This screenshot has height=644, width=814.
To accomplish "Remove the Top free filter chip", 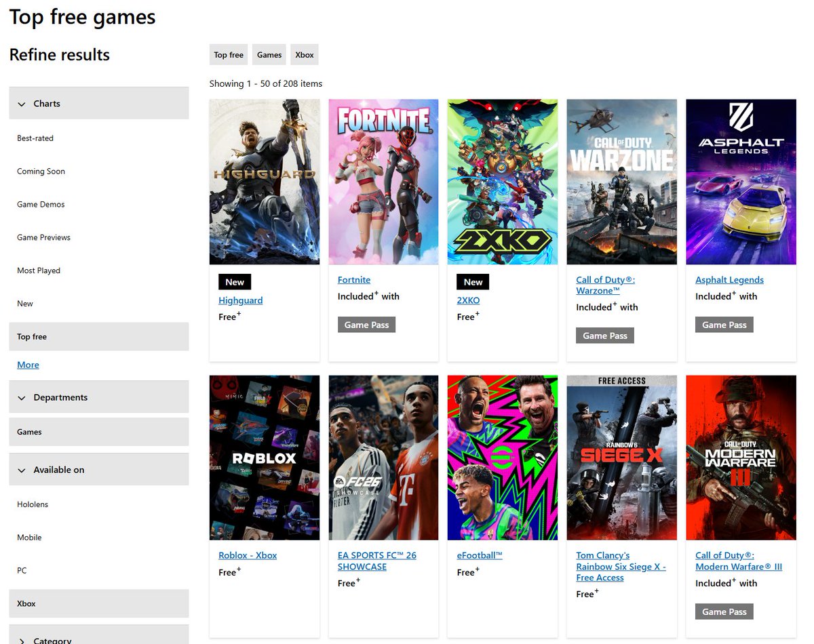I will (x=229, y=55).
